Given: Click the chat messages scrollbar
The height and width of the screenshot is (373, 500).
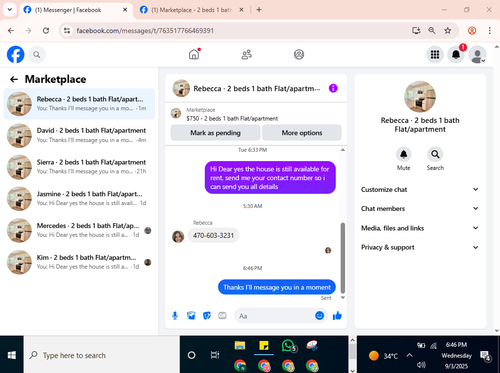Looking at the screenshot, I should [343, 258].
